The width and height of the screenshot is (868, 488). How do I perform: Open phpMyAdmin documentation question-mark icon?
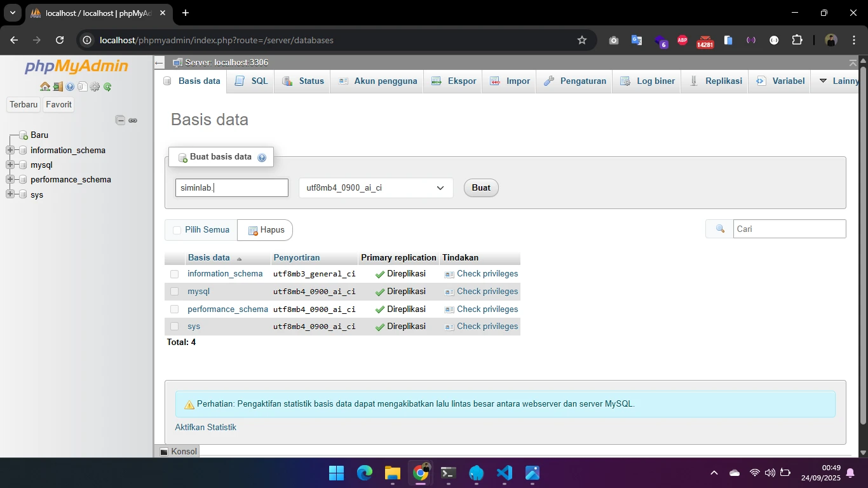pyautogui.click(x=70, y=87)
